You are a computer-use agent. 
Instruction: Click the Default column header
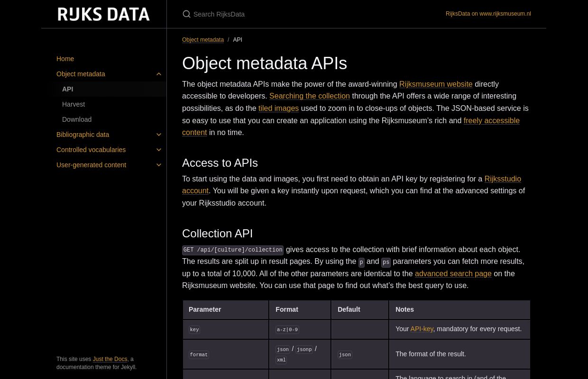point(360,309)
